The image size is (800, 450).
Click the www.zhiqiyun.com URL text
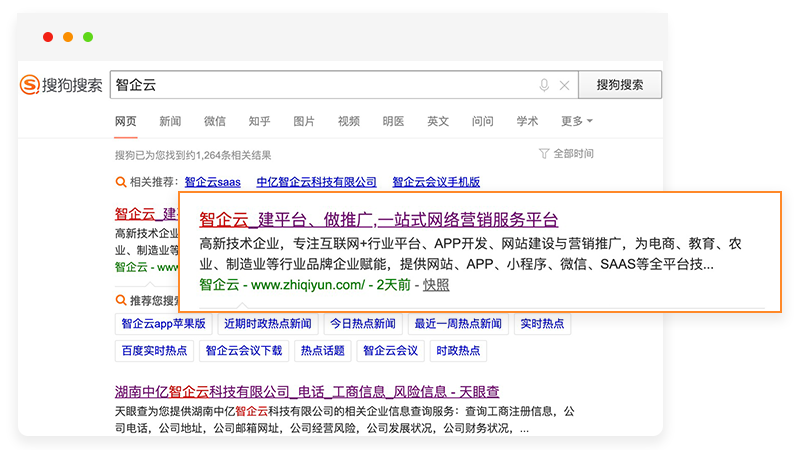point(308,285)
